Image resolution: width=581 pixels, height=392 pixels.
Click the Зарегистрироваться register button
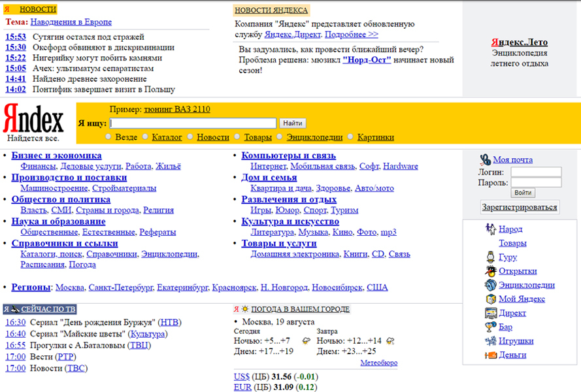520,207
